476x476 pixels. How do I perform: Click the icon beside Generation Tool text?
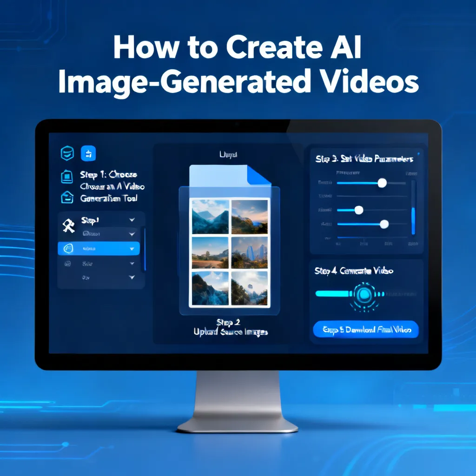pyautogui.click(x=67, y=197)
